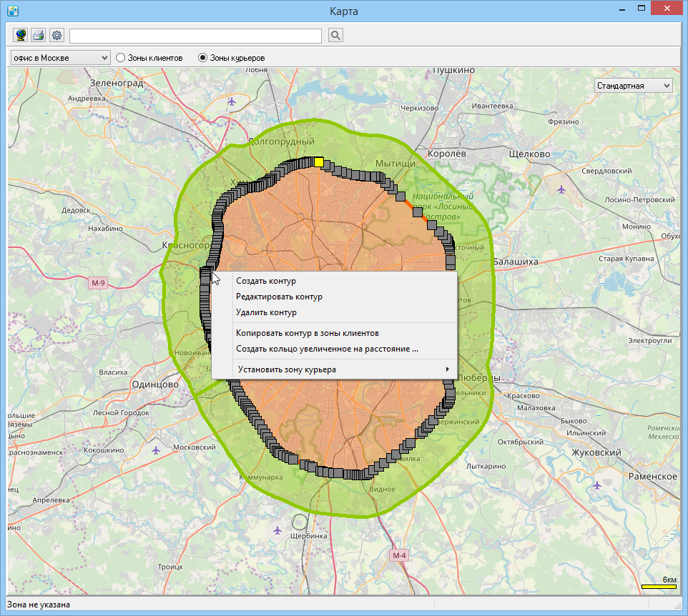Viewport: 688px width, 616px height.
Task: Click the Жуковский city label
Action: click(596, 452)
